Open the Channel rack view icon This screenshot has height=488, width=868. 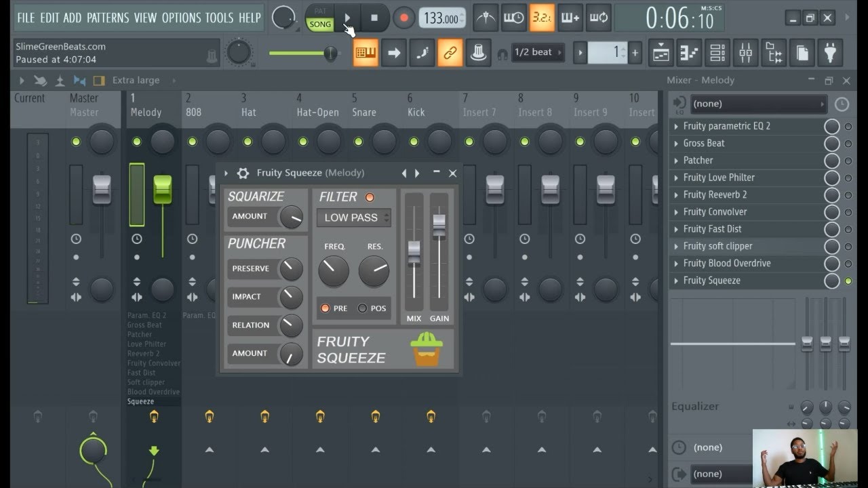click(x=717, y=52)
